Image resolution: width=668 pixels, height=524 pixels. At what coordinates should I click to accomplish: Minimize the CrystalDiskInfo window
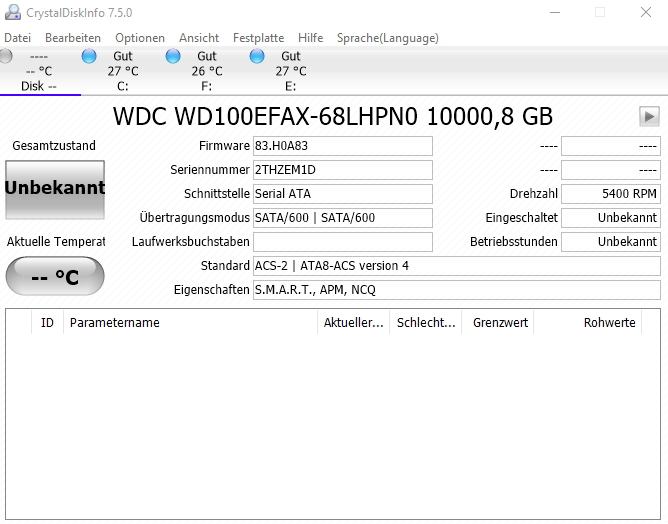click(x=555, y=12)
